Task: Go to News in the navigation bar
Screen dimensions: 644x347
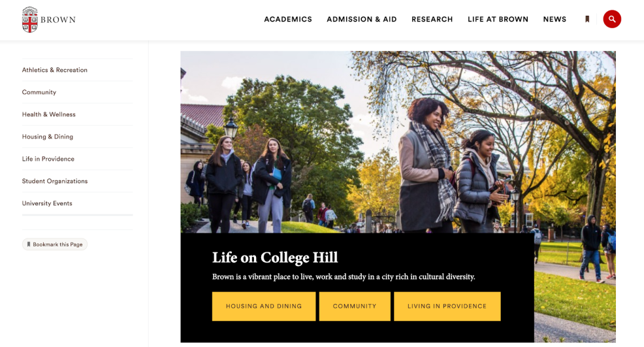Action: pos(555,20)
